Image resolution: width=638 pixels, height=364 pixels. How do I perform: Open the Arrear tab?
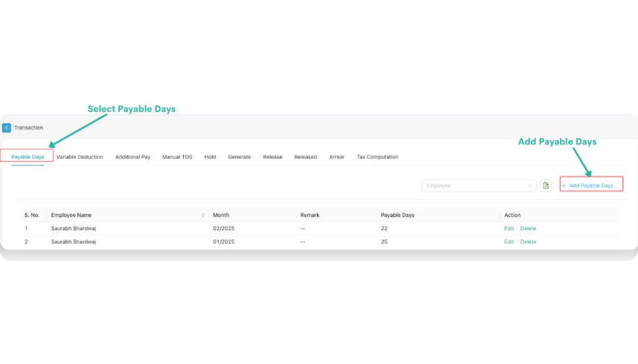click(336, 157)
